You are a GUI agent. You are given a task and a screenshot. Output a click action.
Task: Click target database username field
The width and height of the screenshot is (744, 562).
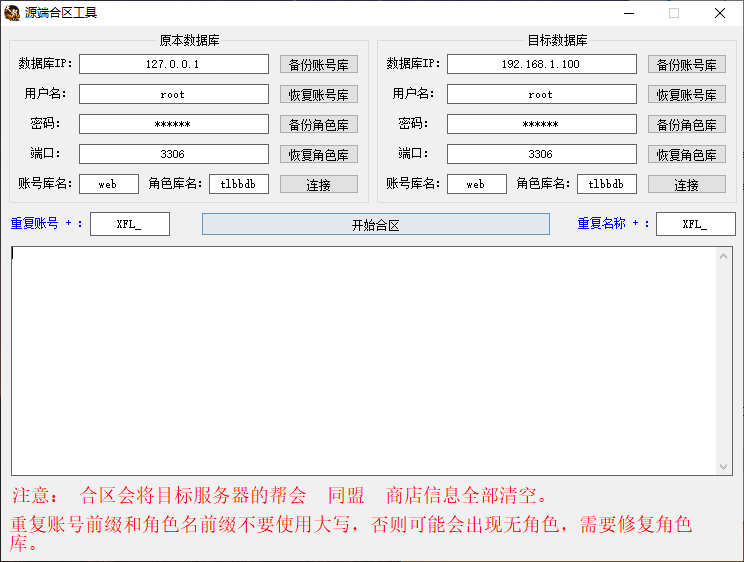pyautogui.click(x=542, y=94)
